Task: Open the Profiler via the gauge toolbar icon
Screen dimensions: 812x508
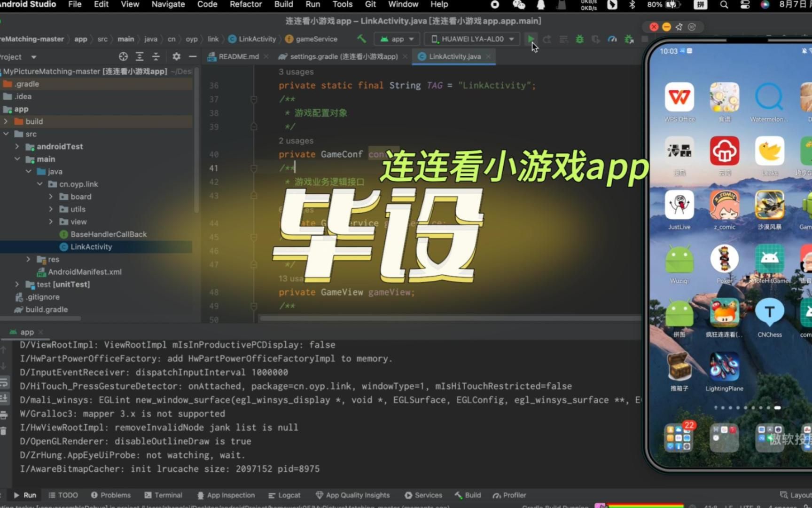Action: 612,39
